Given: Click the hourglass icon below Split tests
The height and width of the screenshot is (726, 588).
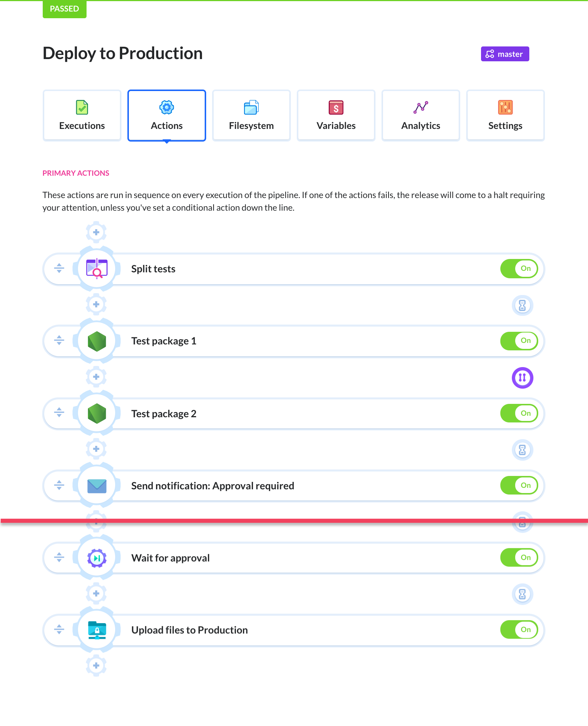Looking at the screenshot, I should point(522,305).
